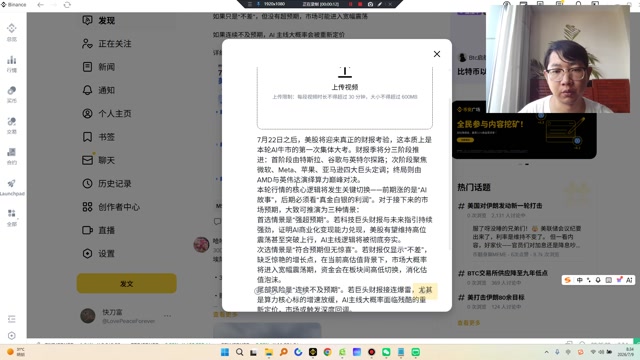This screenshot has width=640, height=360.
Task: Open trending topic BTC交易所供应降至九年低点
Action: pyautogui.click(x=507, y=273)
